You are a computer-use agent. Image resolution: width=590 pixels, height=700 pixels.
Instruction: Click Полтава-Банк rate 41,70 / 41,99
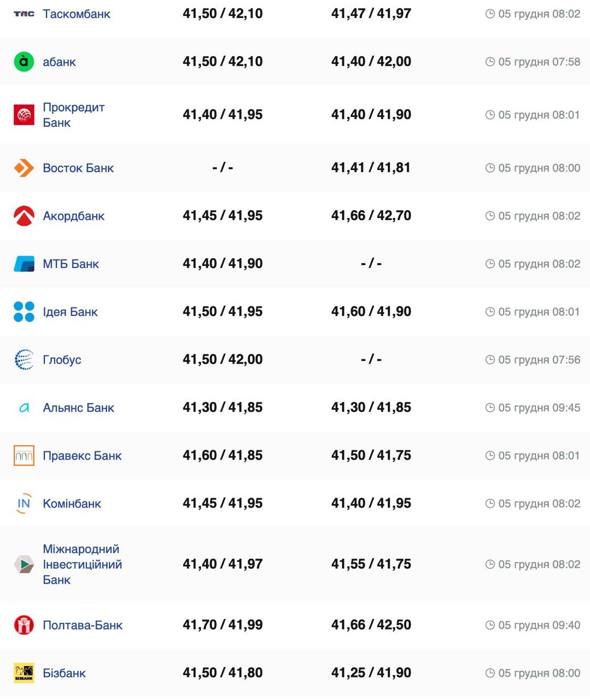pyautogui.click(x=223, y=625)
